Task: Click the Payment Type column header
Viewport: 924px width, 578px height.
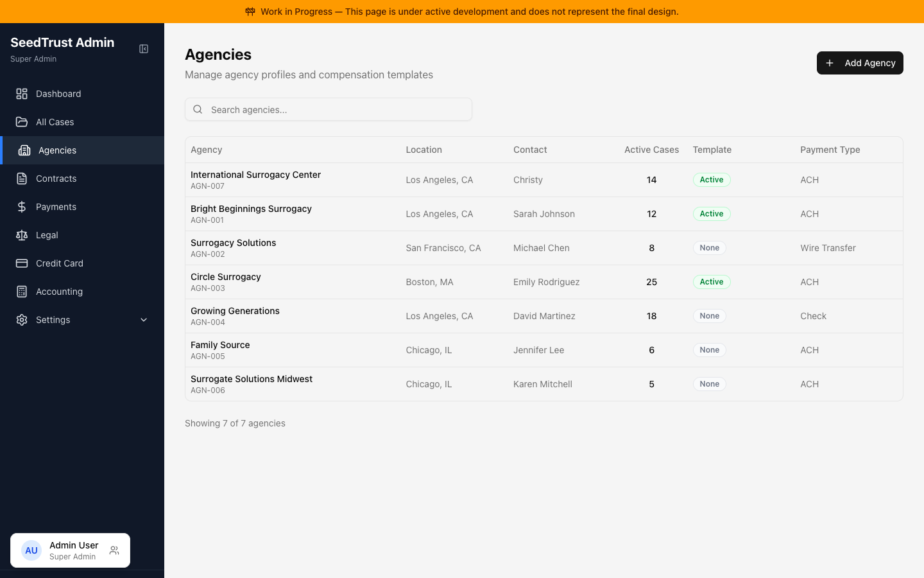Action: click(830, 150)
